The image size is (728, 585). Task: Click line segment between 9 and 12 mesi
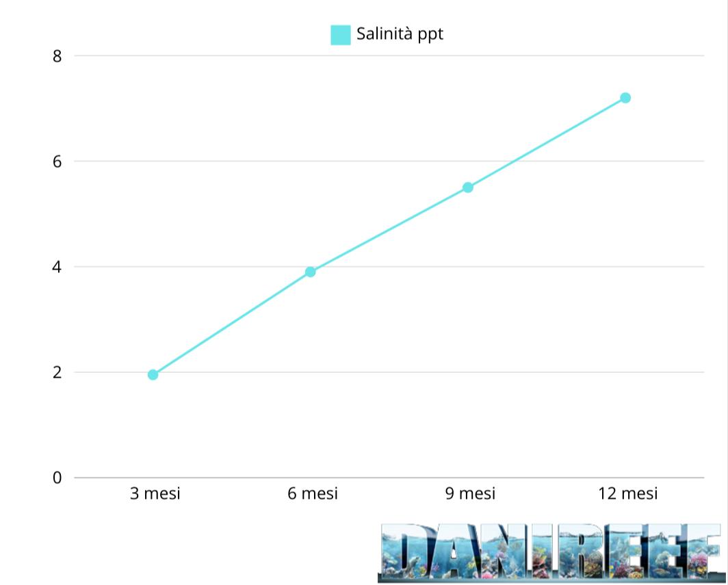547,142
